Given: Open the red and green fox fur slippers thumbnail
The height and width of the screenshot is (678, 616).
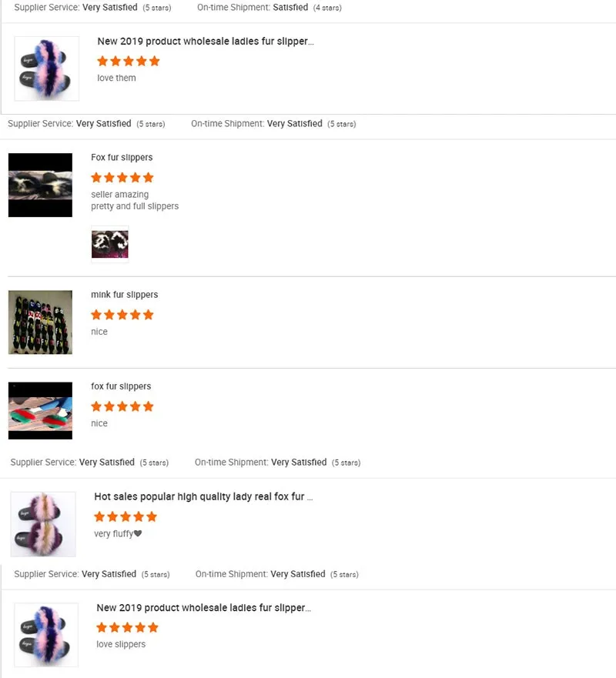Looking at the screenshot, I should tap(40, 411).
